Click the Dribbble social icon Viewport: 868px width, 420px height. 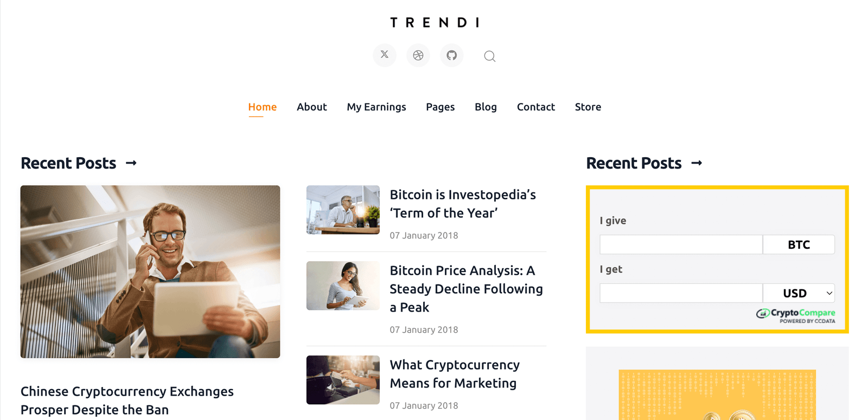tap(418, 55)
